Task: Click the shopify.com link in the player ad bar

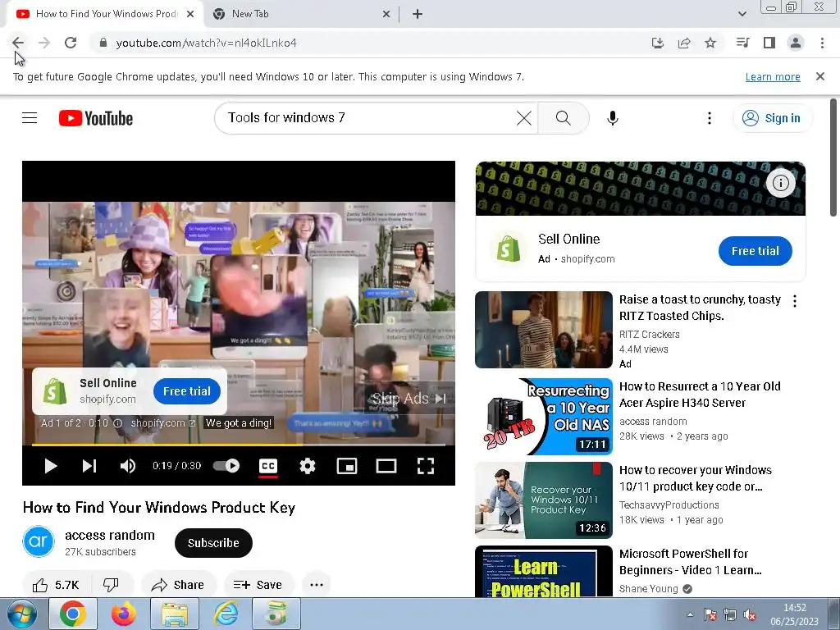Action: point(163,422)
